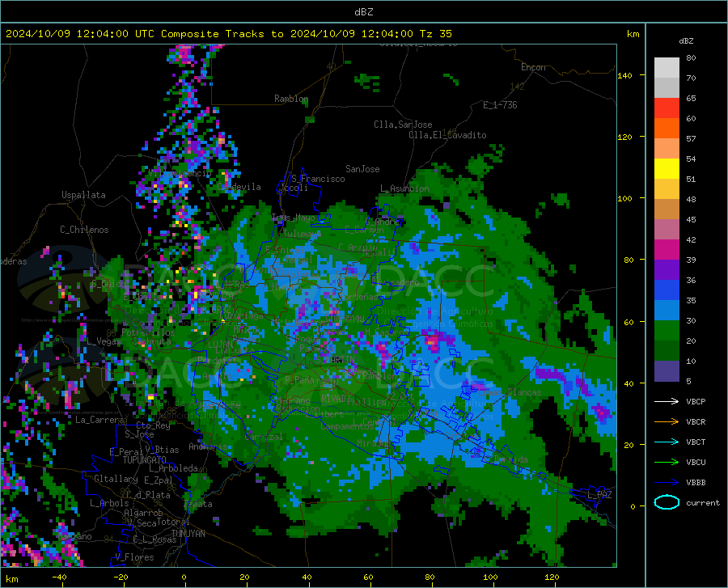Click the cyan 'current' ellipse legend icon

tap(667, 502)
